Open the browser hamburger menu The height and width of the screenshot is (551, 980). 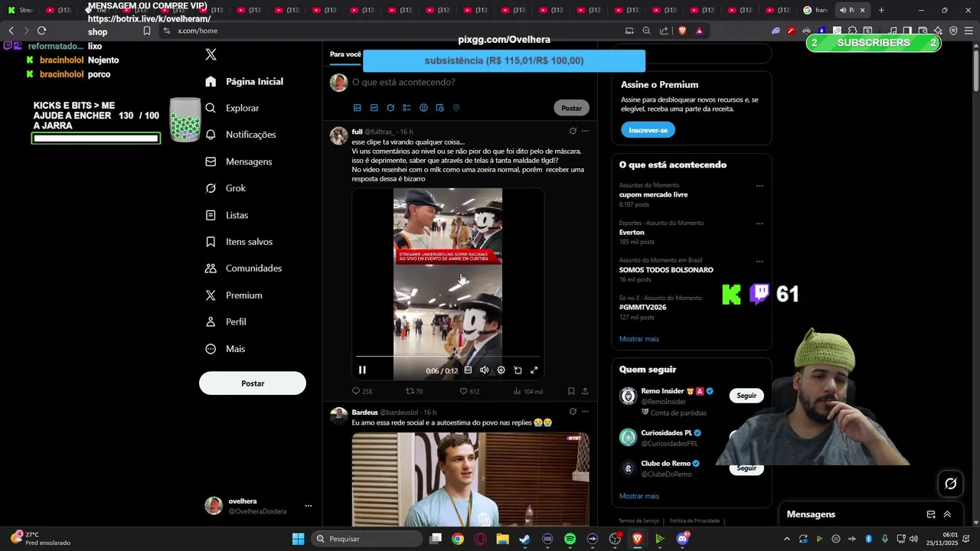968,31
